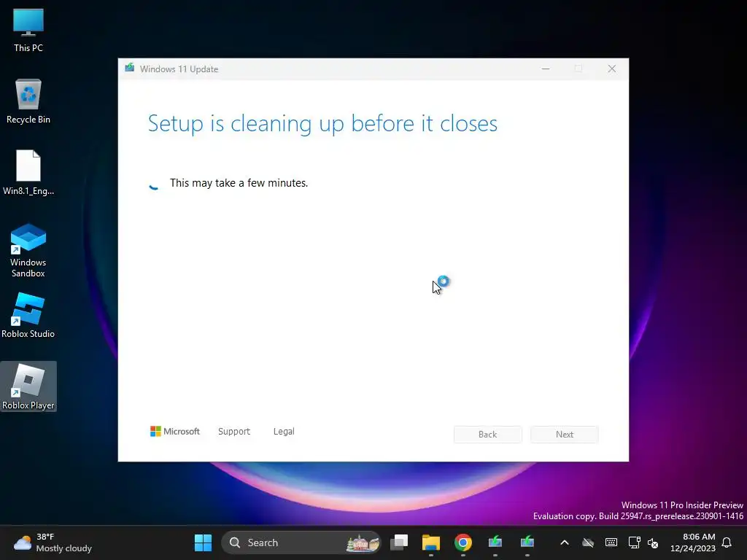Select the Roblox Studio shortcut
Screen dimensions: 747x560
pyautogui.click(x=28, y=316)
